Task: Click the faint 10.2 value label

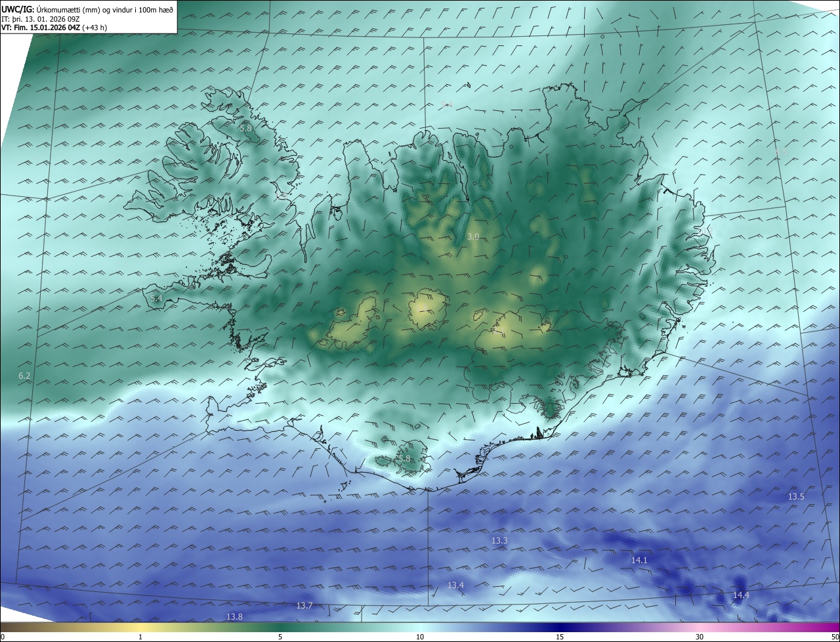Action: pos(705,230)
